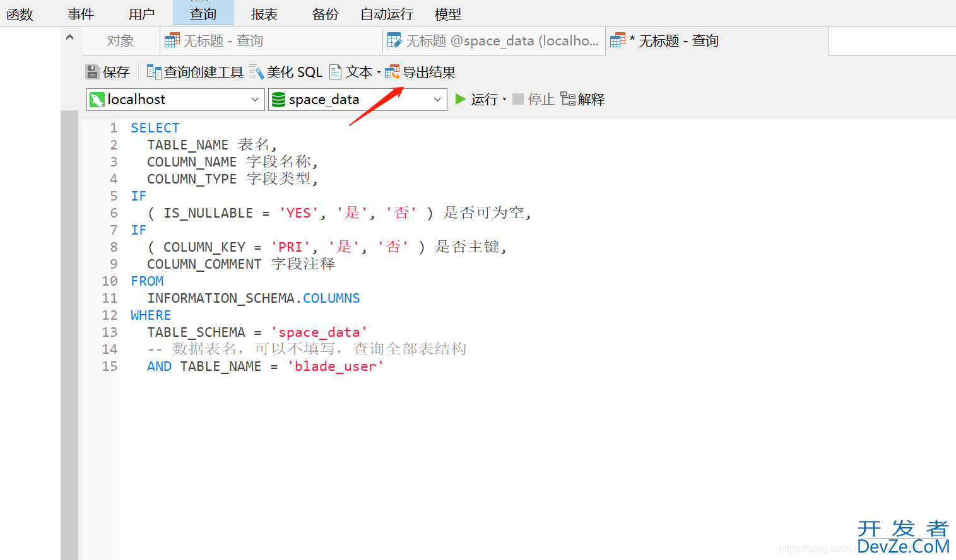The height and width of the screenshot is (560, 956).
Task: Click COLUMN_COMMENT on line 9
Action: click(x=204, y=264)
